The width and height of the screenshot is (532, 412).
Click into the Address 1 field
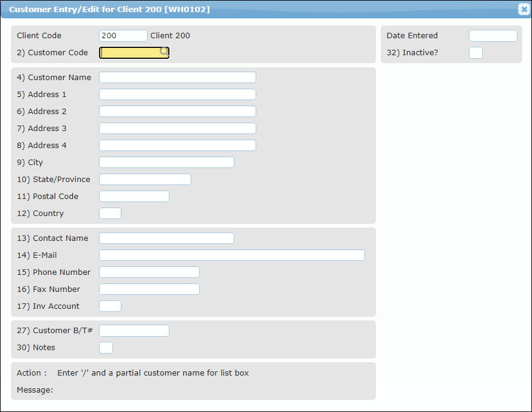(x=177, y=95)
